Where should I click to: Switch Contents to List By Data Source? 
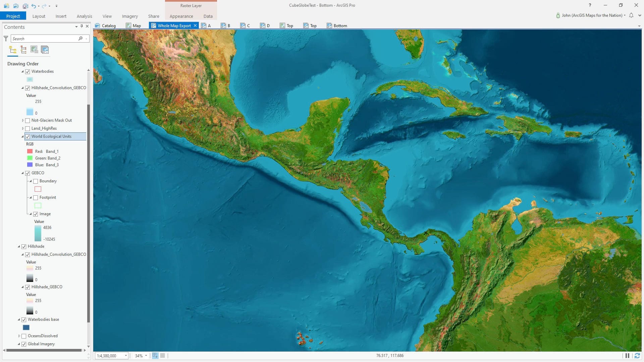[23, 50]
